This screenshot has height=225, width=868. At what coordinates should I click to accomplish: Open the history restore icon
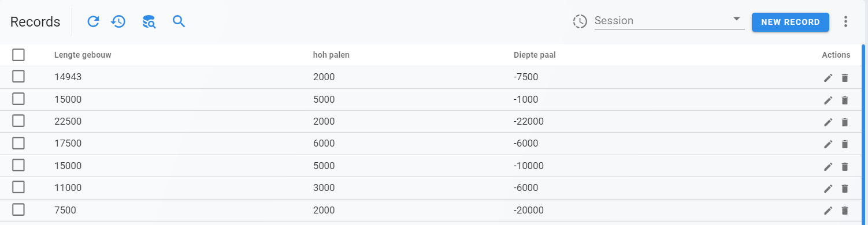[x=118, y=22]
